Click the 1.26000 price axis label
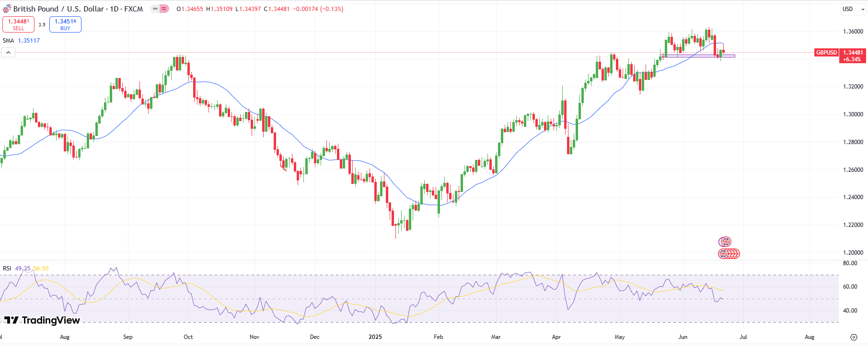Image resolution: width=868 pixels, height=348 pixels. click(853, 170)
